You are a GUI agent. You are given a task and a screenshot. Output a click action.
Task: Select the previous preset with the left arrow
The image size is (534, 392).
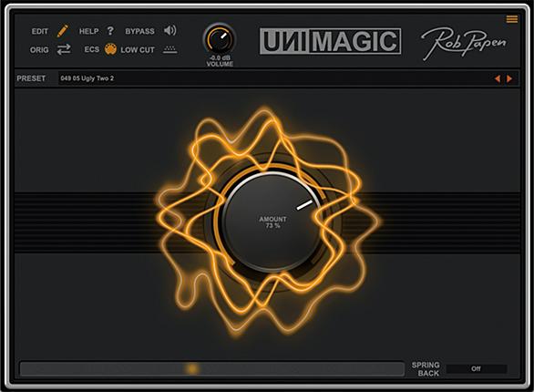(x=498, y=78)
